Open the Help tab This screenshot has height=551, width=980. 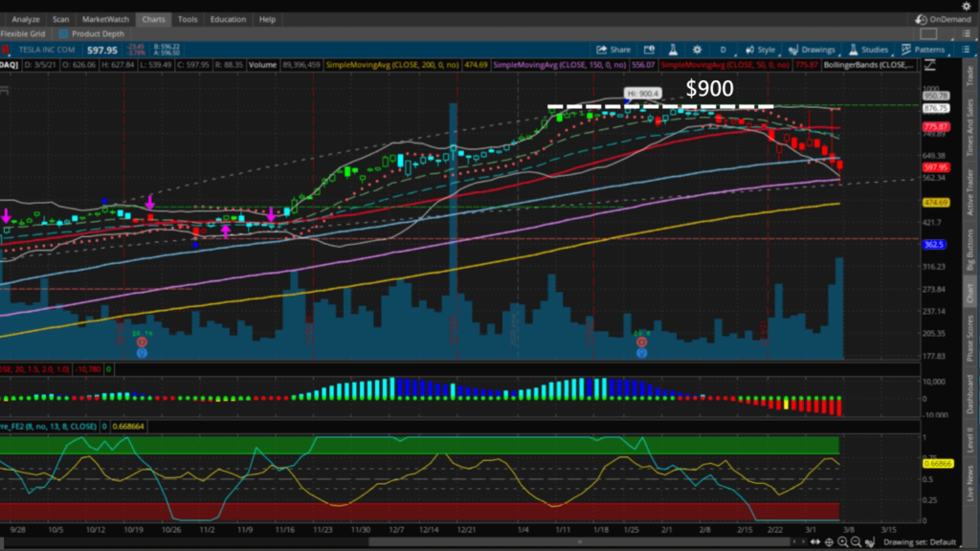click(x=268, y=19)
